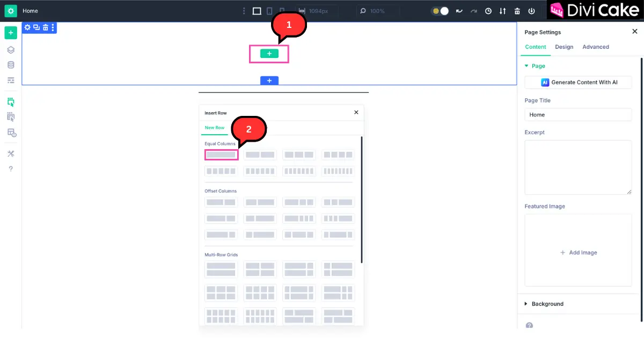Switch to the Design tab
Screen dimensions: 644x338
(x=564, y=47)
